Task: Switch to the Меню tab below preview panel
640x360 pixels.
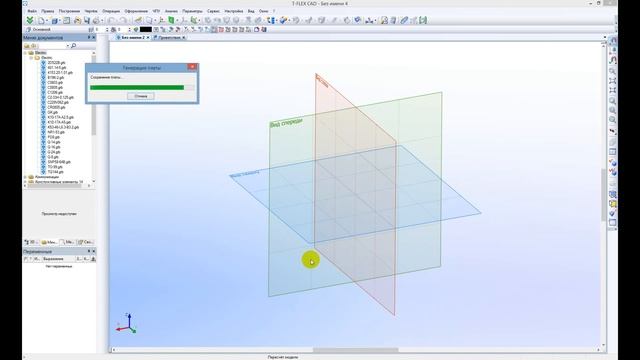Action: [49, 242]
